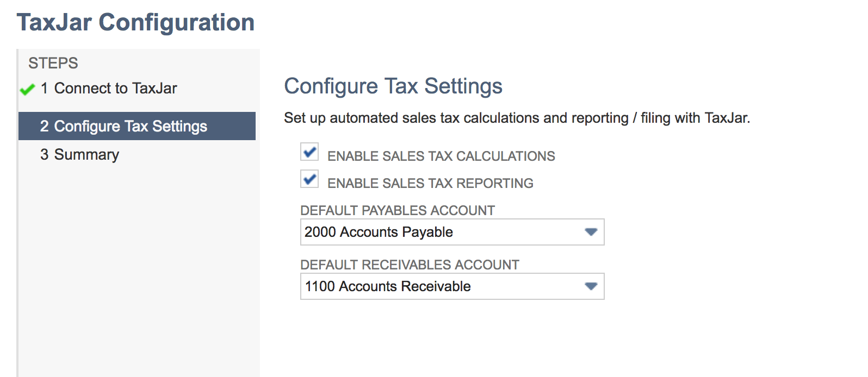868x377 pixels.
Task: Click the Configure Tax Settings heading
Action: [393, 86]
